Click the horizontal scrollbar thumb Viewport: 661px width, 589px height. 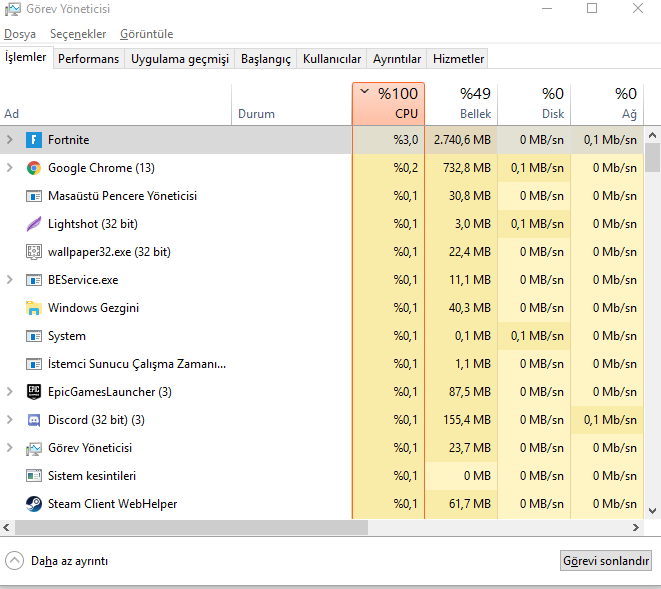coord(191,527)
